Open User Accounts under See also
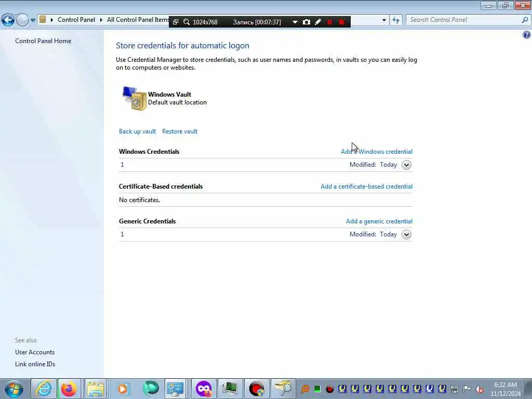532x399 pixels. coord(35,352)
